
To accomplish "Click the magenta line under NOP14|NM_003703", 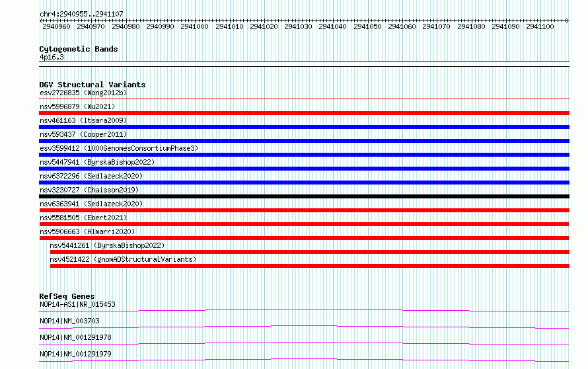I will pyautogui.click(x=304, y=327).
